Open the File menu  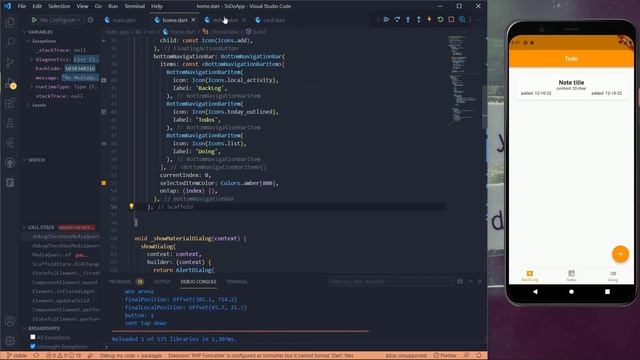click(22, 6)
